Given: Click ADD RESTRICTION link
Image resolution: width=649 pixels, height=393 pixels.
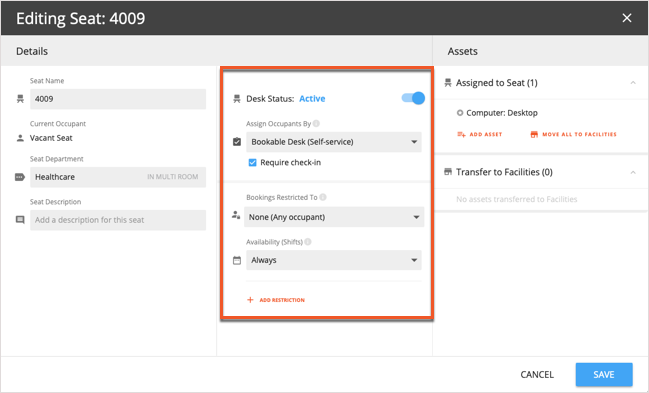Looking at the screenshot, I should (282, 300).
